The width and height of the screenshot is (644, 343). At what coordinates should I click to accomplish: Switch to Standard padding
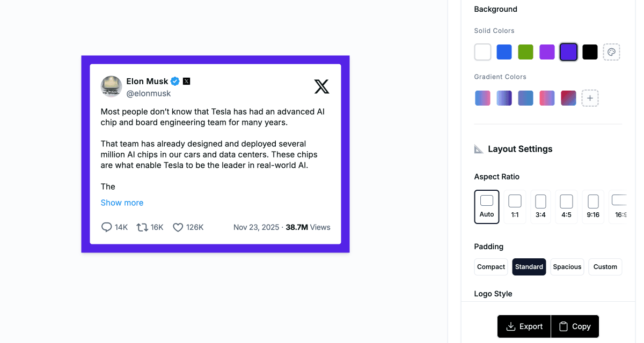529,266
